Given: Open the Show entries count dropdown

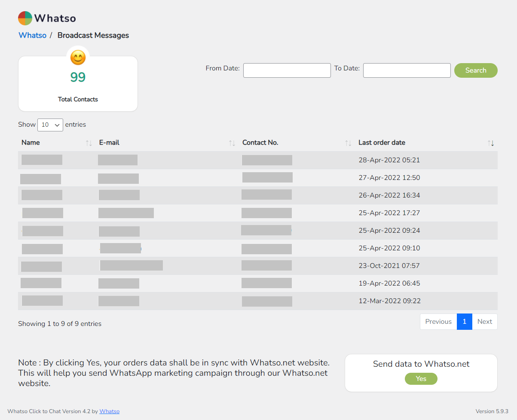Looking at the screenshot, I should coord(50,125).
